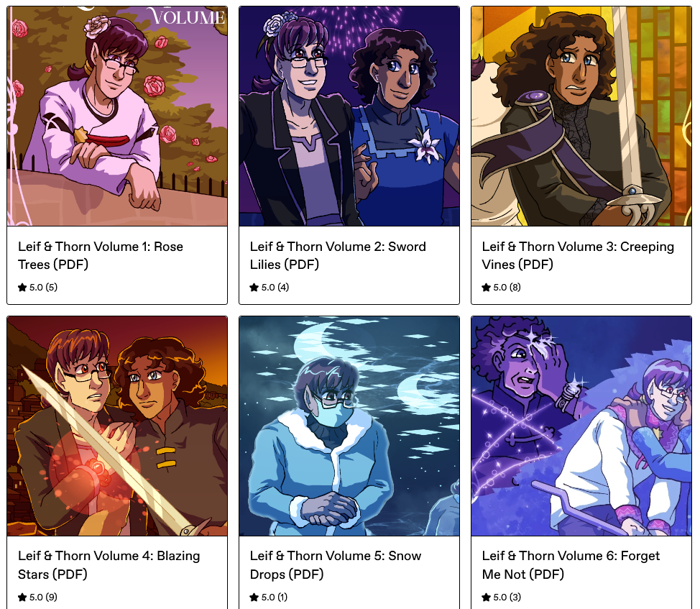The width and height of the screenshot is (700, 609).
Task: Click the Leif & Thorn Volume 1: Rose Trees title
Action: (101, 255)
